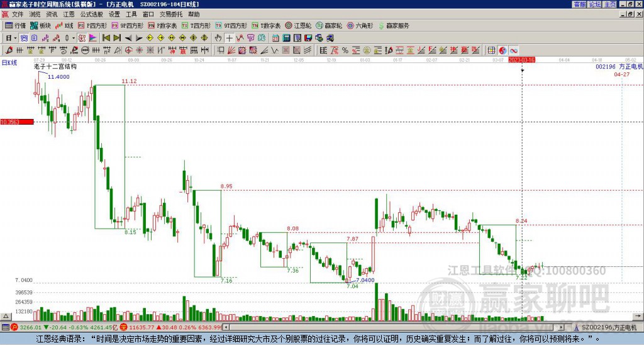Click the 日K线 period label

click(x=9, y=62)
